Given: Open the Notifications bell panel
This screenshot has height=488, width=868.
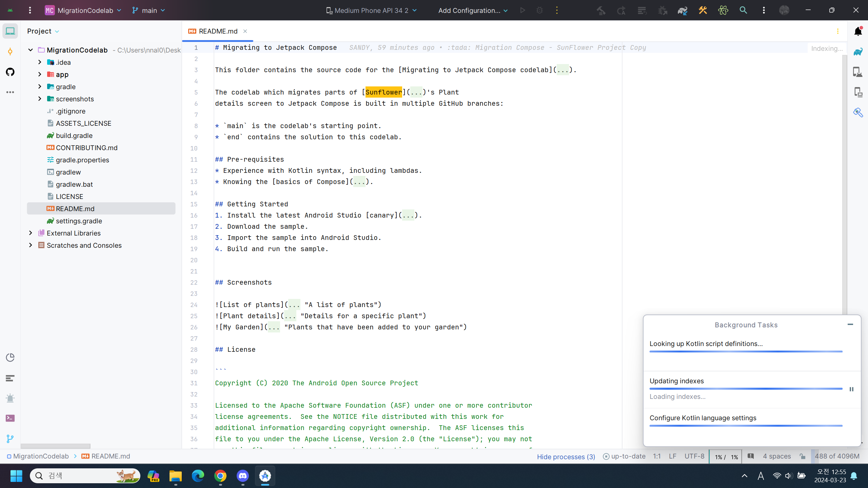Looking at the screenshot, I should 858,31.
